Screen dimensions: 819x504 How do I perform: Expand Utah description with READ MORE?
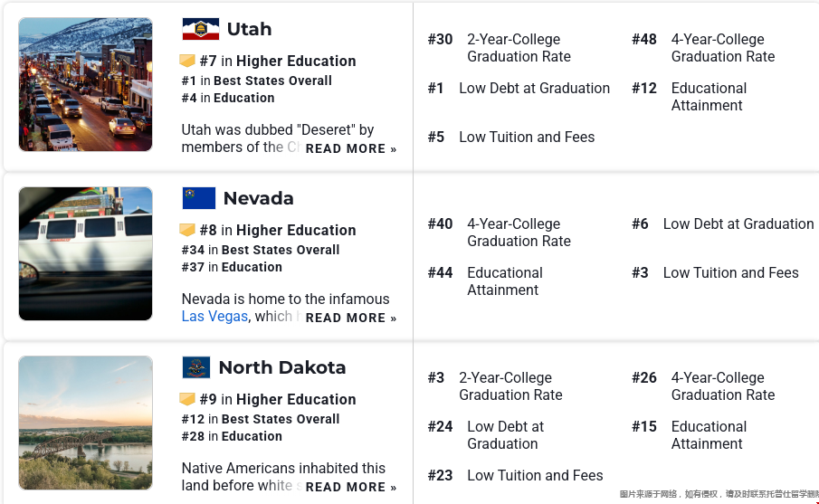pyautogui.click(x=351, y=148)
